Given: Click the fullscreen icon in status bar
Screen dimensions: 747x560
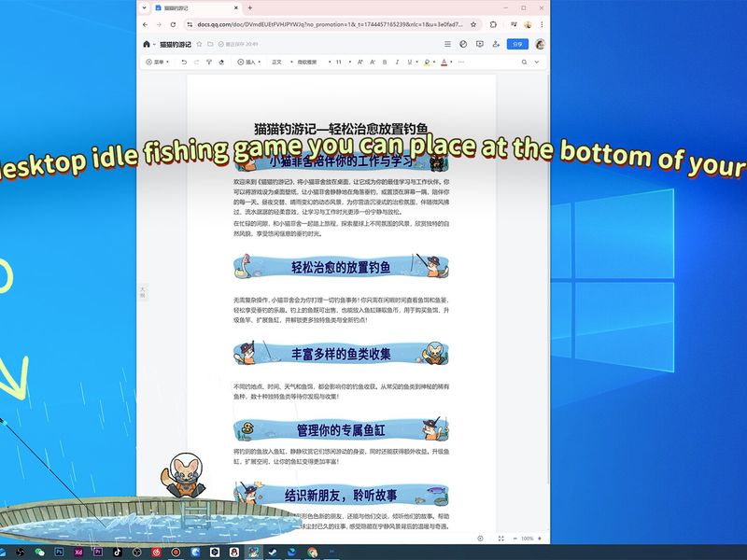Looking at the screenshot, I should 500,539.
